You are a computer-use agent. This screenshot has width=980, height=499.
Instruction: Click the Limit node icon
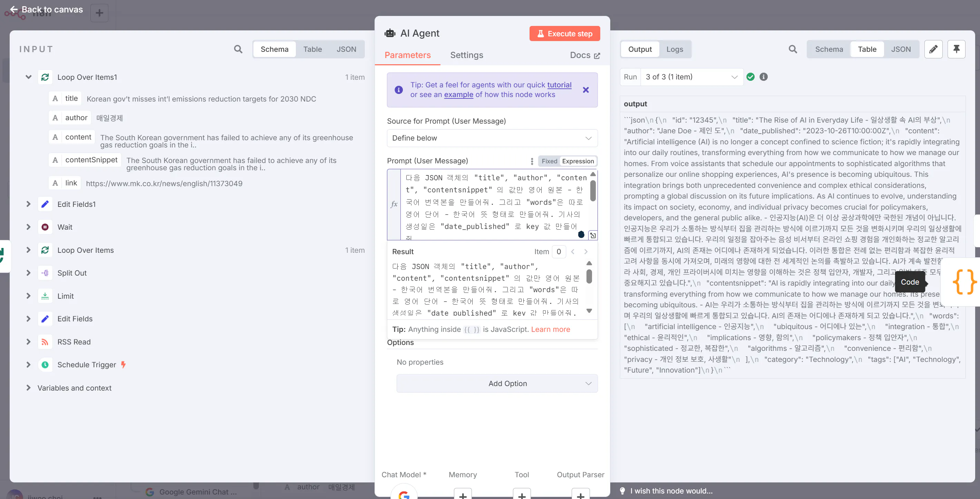(45, 296)
